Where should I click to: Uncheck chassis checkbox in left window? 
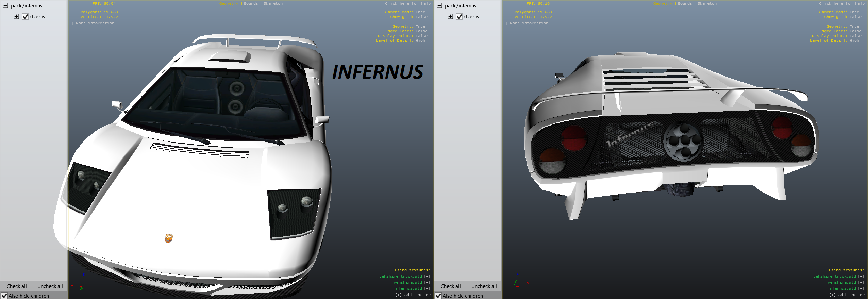point(25,17)
